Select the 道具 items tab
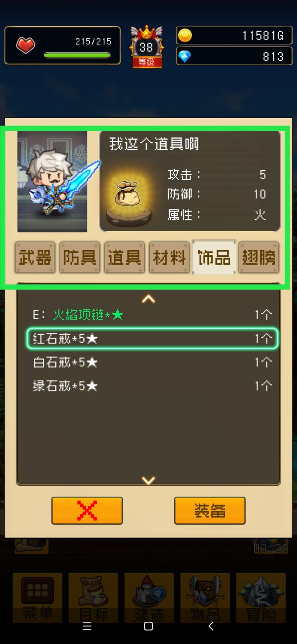This screenshot has height=644, width=297. [125, 258]
